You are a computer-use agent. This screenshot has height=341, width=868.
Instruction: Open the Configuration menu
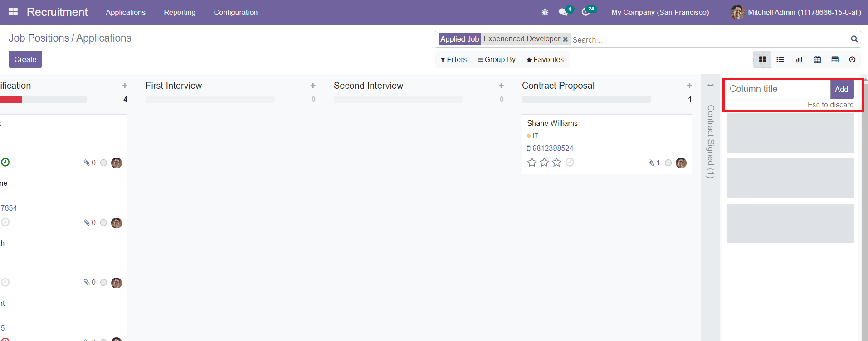(x=235, y=12)
